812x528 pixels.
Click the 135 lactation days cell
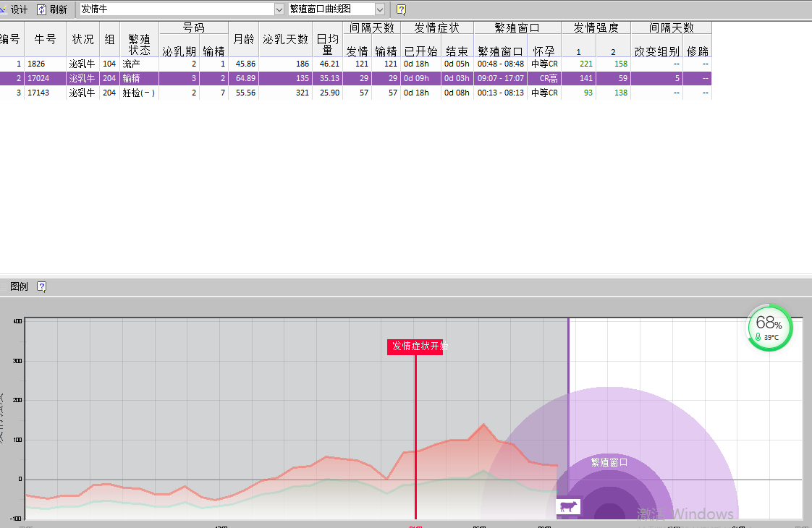click(x=285, y=78)
